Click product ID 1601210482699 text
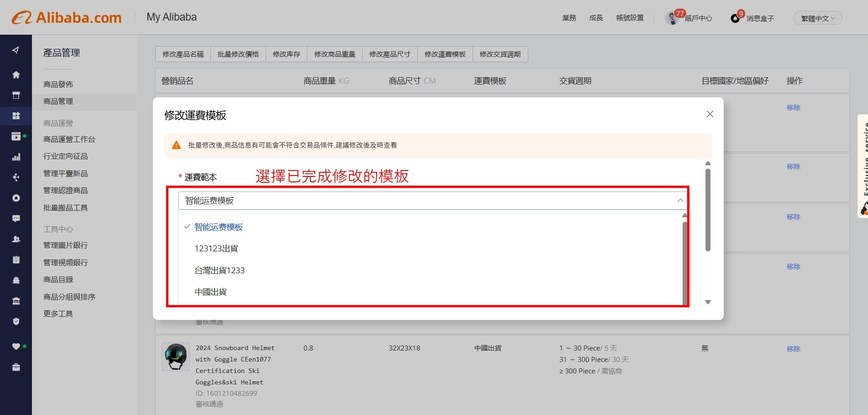Image resolution: width=868 pixels, height=415 pixels. tap(226, 393)
